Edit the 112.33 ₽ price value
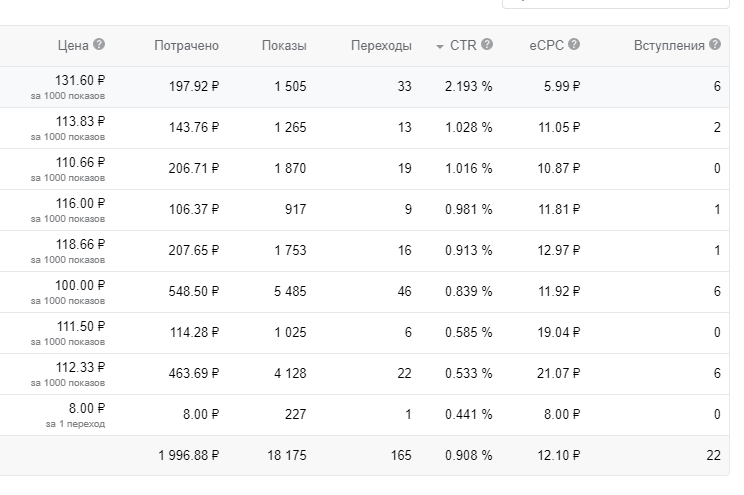The image size is (744, 495). click(80, 367)
